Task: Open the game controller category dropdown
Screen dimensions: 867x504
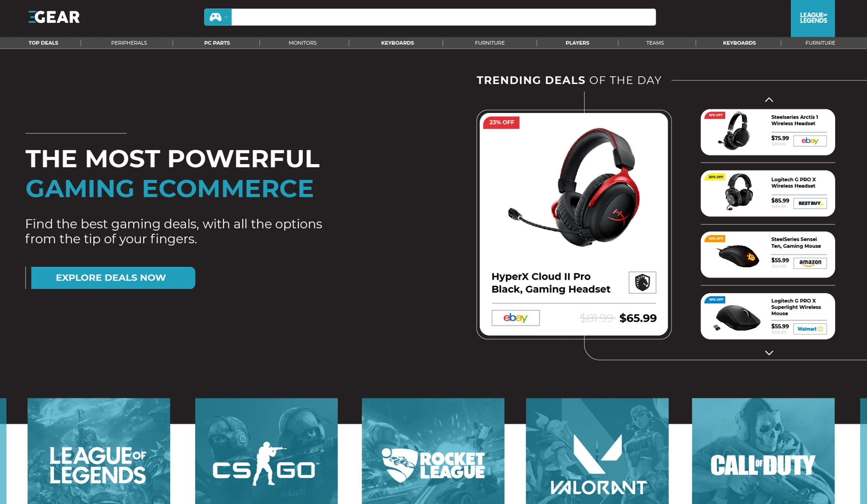Action: [x=218, y=17]
